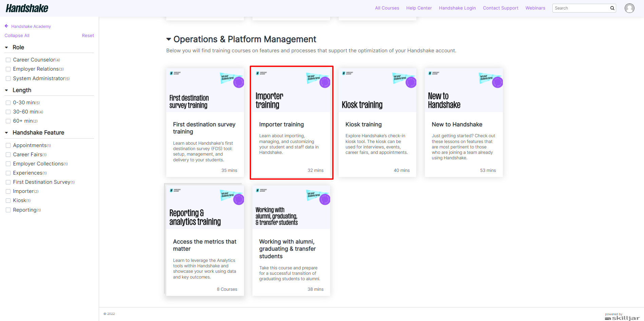
Task: Click the 38 mins duration label
Action: pos(316,289)
